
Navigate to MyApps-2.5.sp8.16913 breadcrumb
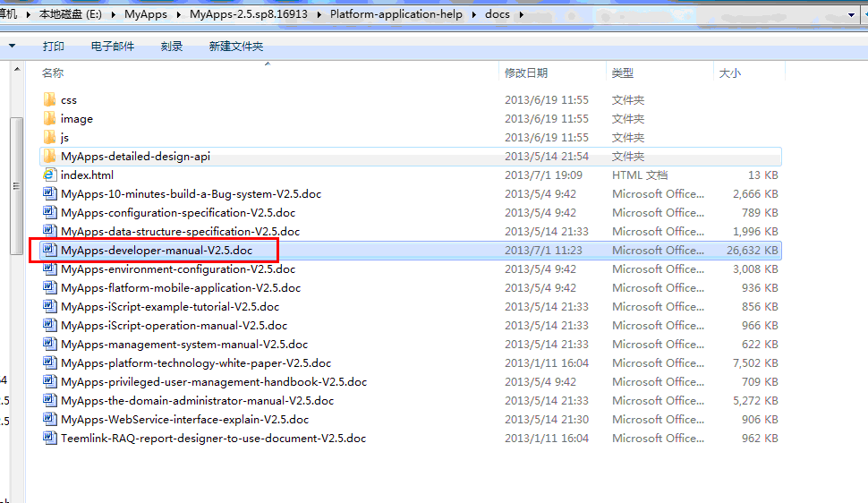[249, 14]
